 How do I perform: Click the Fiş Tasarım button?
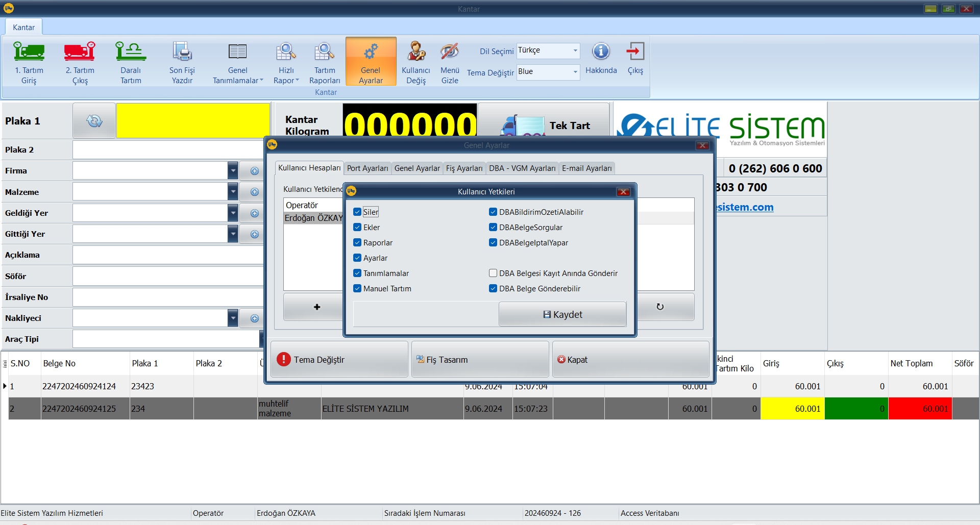480,360
